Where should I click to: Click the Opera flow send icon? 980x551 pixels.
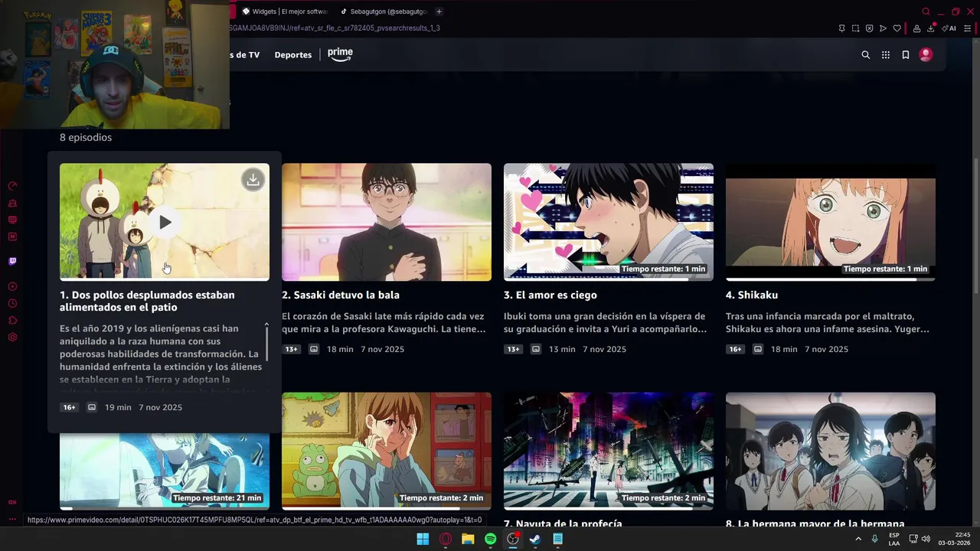883,28
